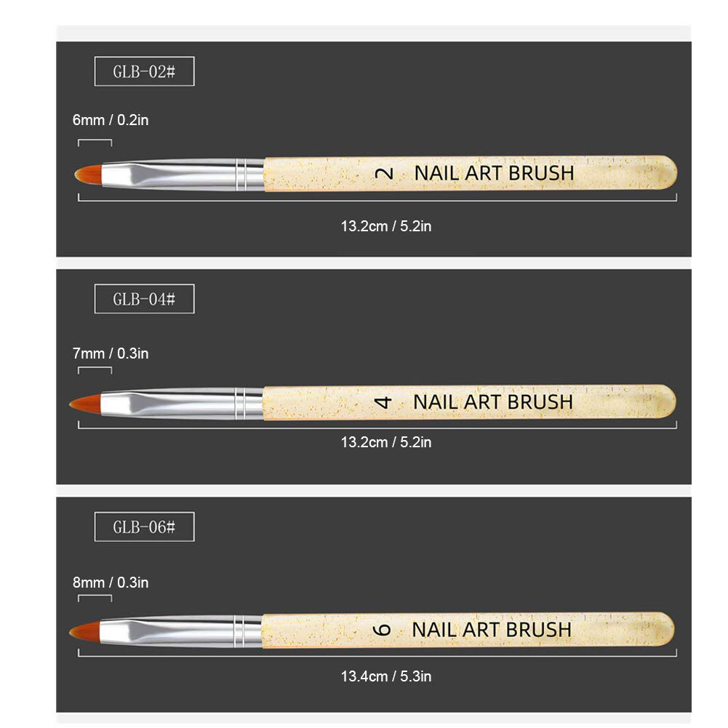The image size is (728, 728).
Task: Click the 13.4cm / 5.3in length label
Action: 386,676
